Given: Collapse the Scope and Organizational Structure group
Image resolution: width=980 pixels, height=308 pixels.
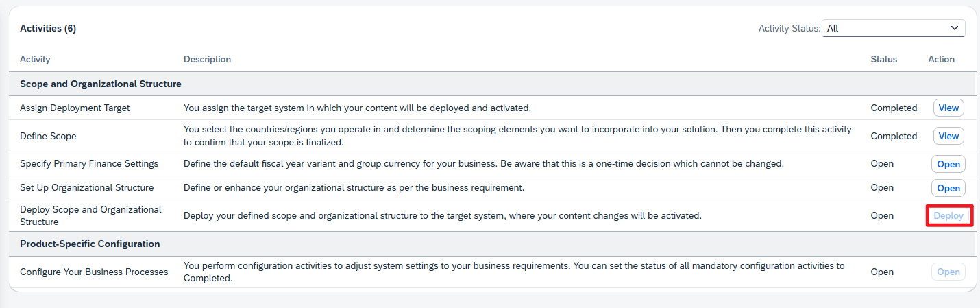Looking at the screenshot, I should (101, 84).
